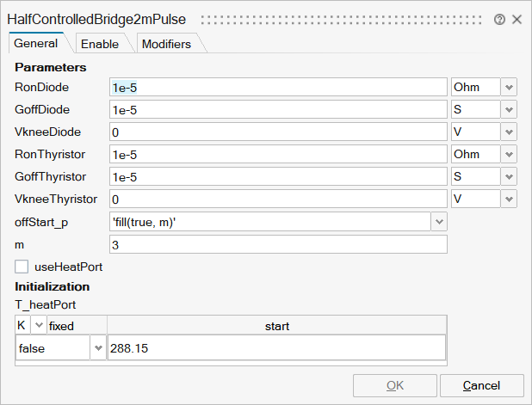Click the RonDiode value field

click(x=278, y=87)
